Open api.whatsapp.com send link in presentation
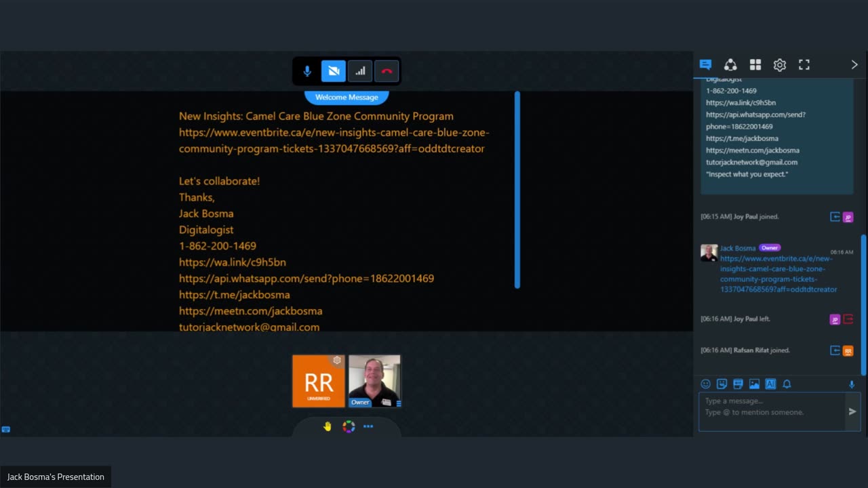Viewport: 868px width, 488px height. [307, 279]
